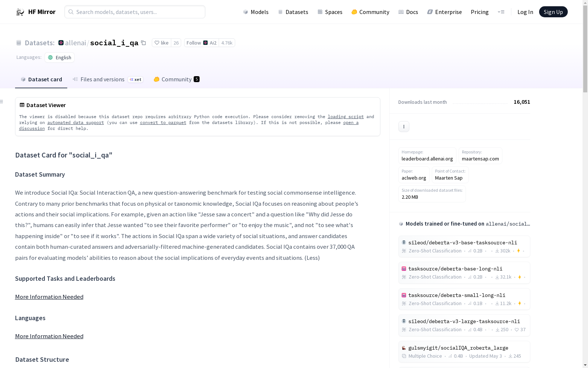
Task: Click the globe icon on English tag
Action: [51, 57]
